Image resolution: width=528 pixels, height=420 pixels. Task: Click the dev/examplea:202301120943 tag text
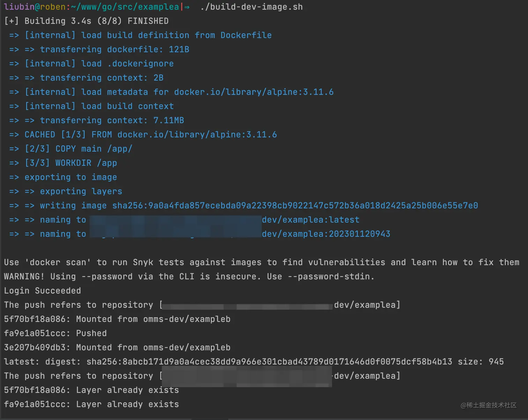326,234
